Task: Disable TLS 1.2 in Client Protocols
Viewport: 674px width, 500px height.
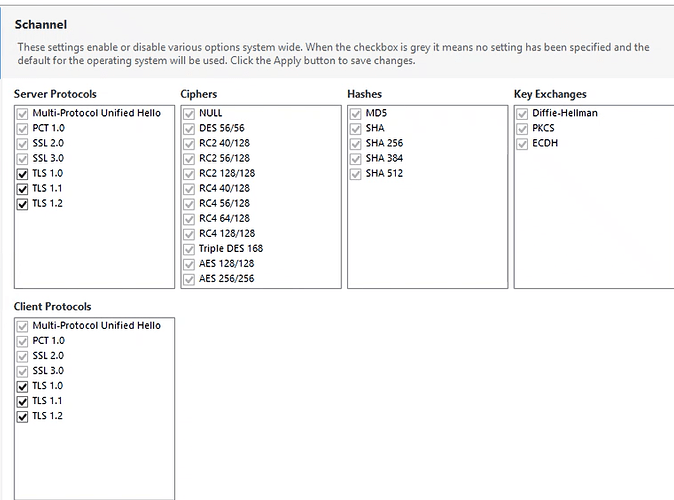Action: point(23,416)
